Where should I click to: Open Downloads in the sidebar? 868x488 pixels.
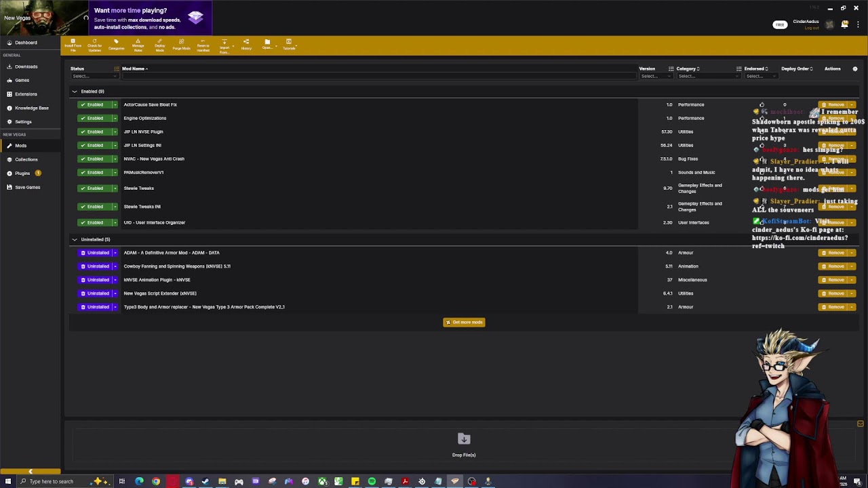tap(26, 66)
